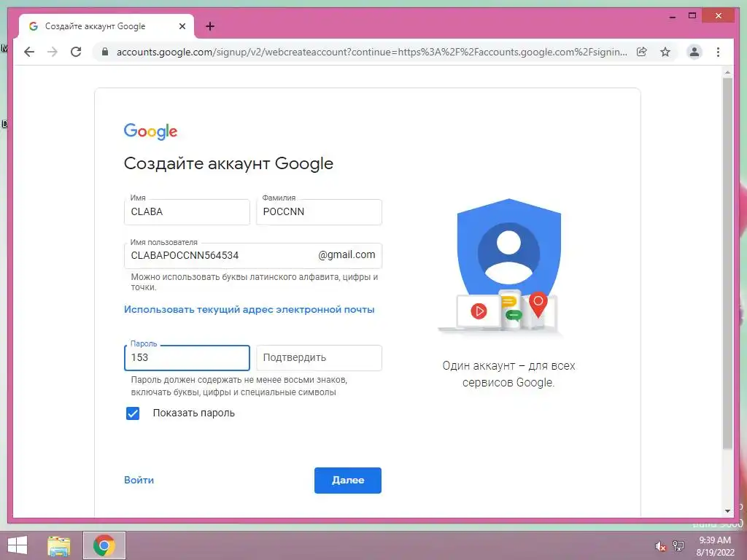Click the Google logo on the form
This screenshot has width=747, height=560.
[x=150, y=131]
